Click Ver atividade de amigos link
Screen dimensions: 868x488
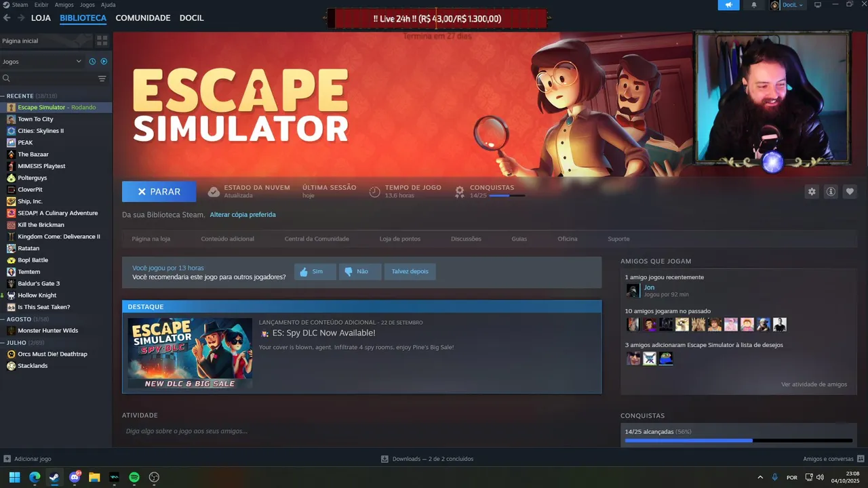814,384
